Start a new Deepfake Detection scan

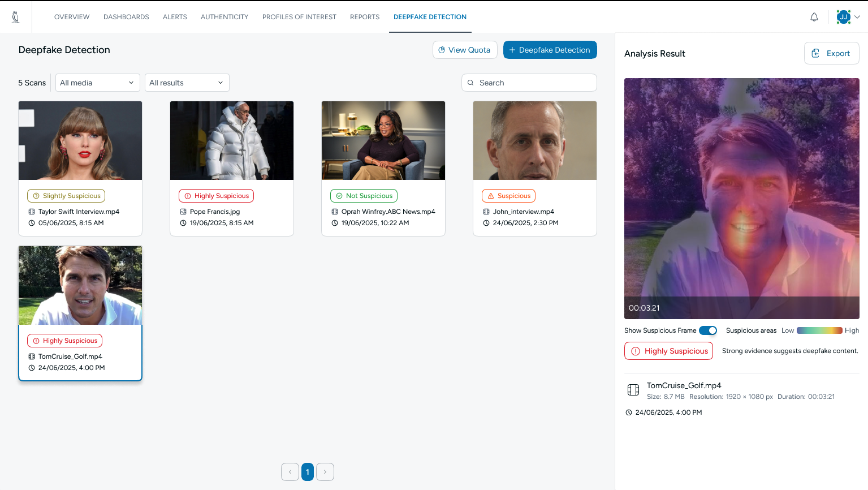point(550,50)
